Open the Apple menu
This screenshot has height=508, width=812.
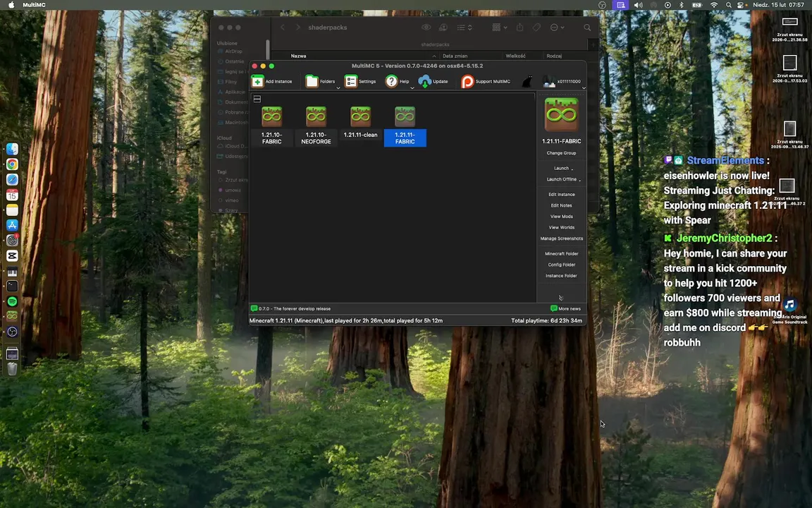(11, 5)
